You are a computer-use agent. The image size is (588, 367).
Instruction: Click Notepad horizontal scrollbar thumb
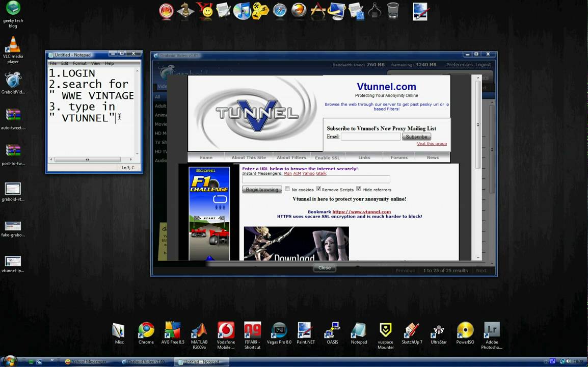(87, 160)
